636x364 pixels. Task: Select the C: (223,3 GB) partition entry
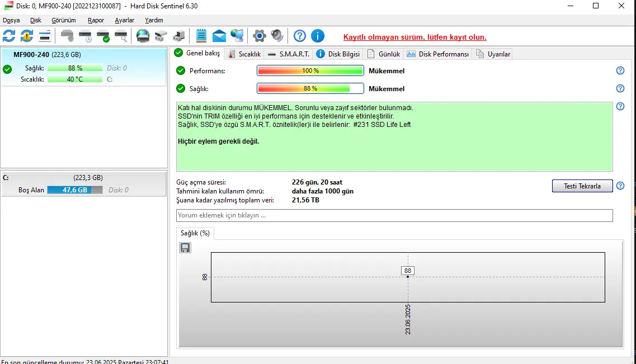[83, 183]
